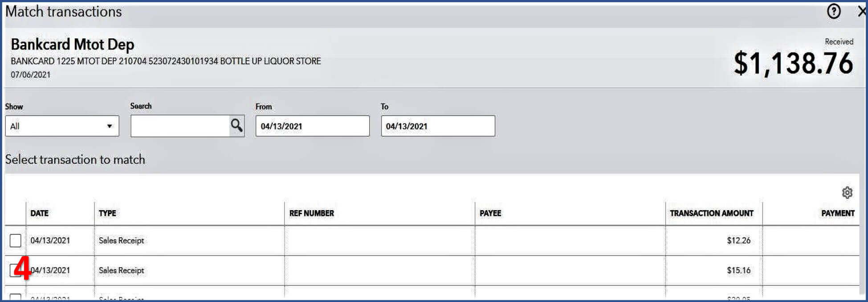Click the To date field

[x=438, y=126]
